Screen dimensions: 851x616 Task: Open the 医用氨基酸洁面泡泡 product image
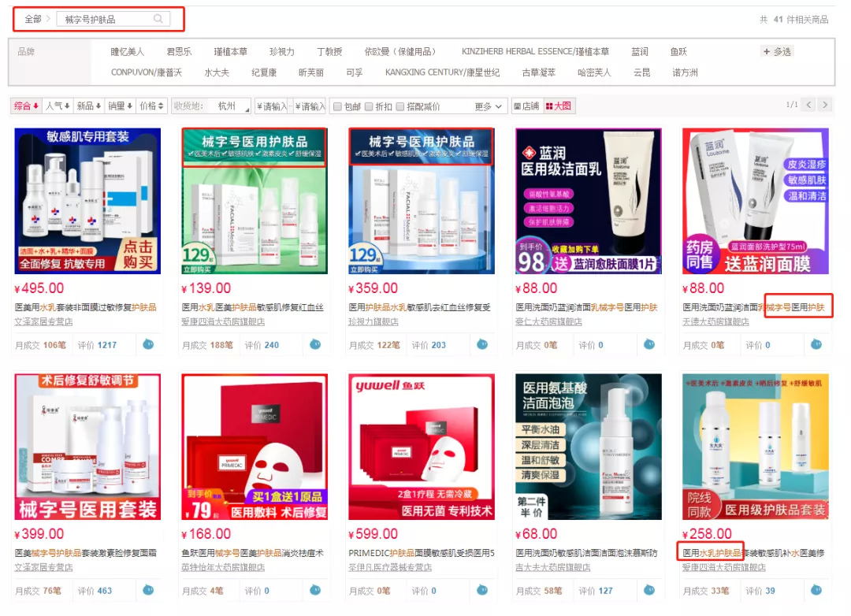pyautogui.click(x=589, y=446)
